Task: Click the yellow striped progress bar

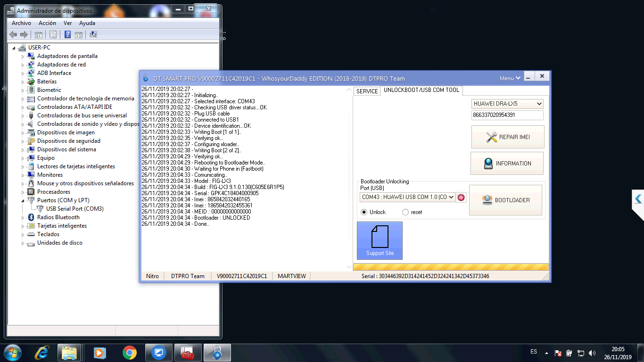Action: pos(451,267)
